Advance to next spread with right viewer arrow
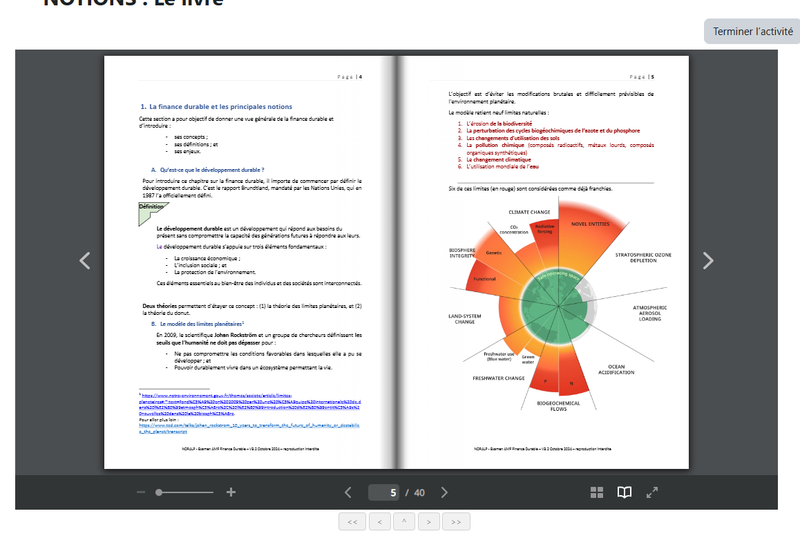The height and width of the screenshot is (533, 800). 708,261
